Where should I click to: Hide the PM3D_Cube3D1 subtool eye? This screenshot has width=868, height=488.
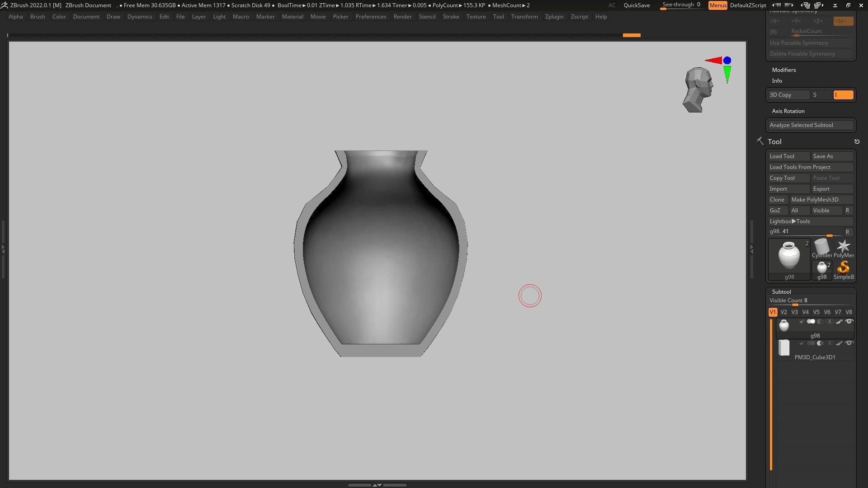tap(849, 343)
